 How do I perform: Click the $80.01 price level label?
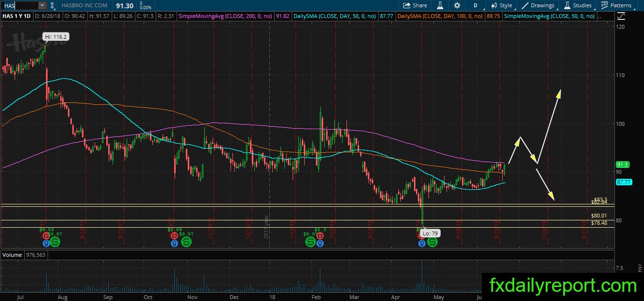(599, 216)
